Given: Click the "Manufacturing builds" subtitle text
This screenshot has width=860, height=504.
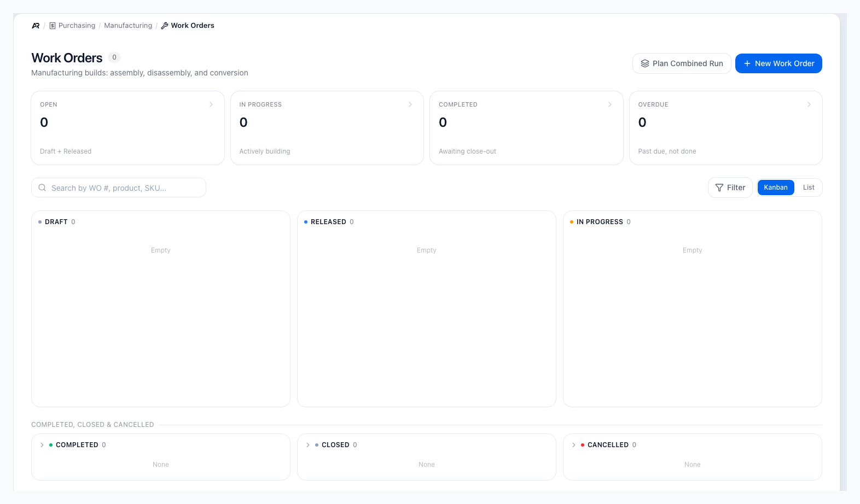Looking at the screenshot, I should click(x=140, y=73).
